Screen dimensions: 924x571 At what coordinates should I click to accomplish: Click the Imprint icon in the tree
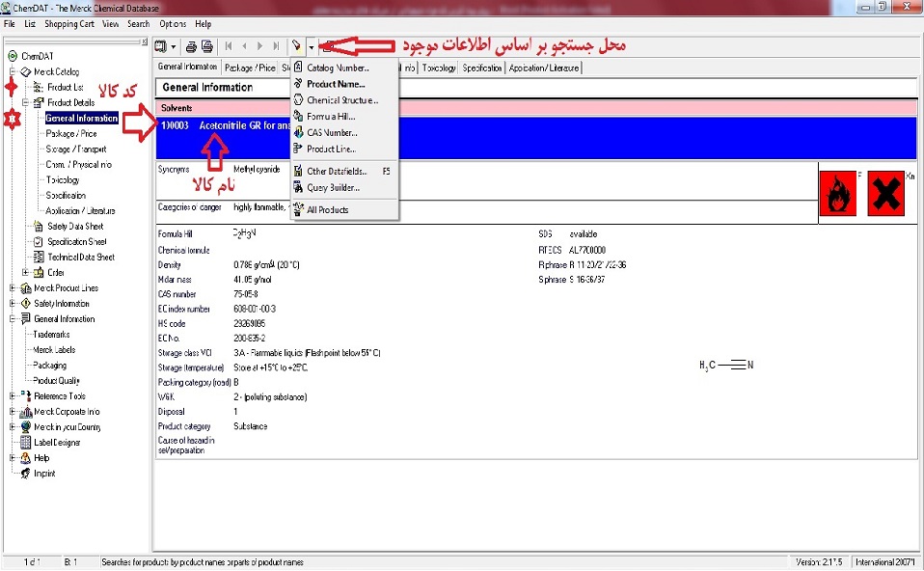(26, 474)
